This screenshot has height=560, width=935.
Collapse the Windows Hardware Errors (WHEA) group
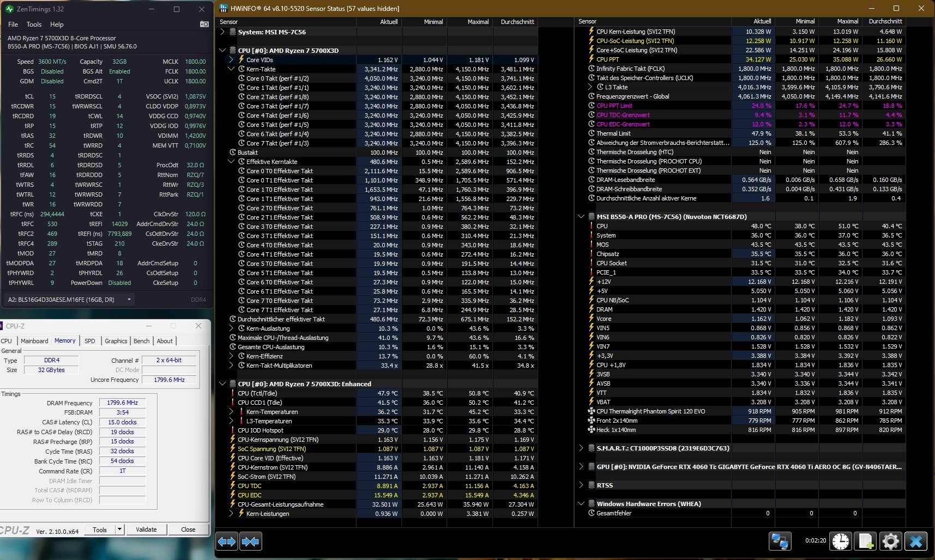click(x=581, y=504)
